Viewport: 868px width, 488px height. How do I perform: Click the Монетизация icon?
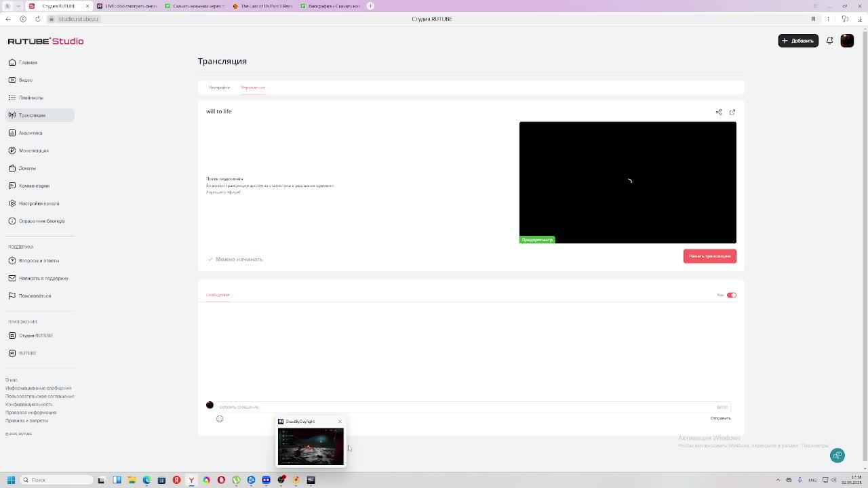click(12, 150)
